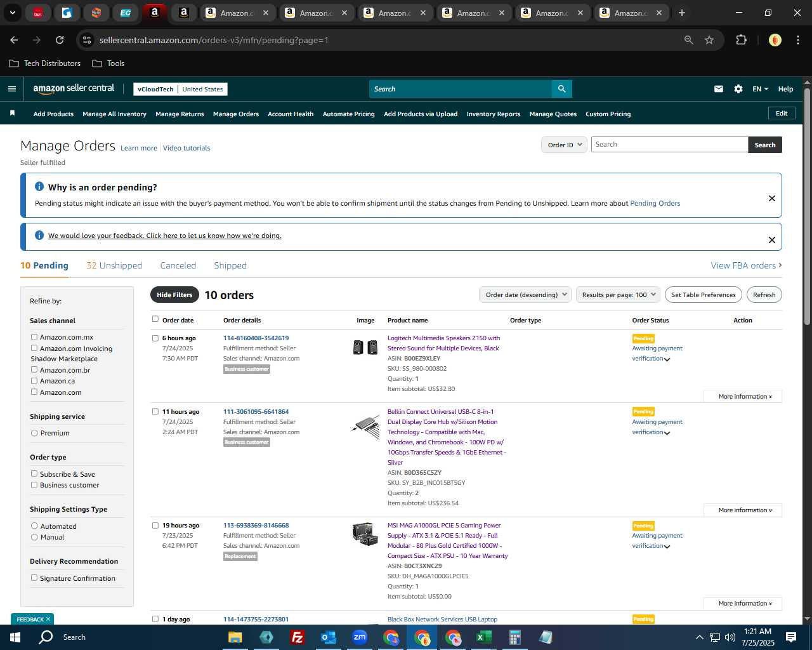Click the search magnifier button in header
Image resolution: width=812 pixels, height=650 pixels.
pyautogui.click(x=561, y=89)
